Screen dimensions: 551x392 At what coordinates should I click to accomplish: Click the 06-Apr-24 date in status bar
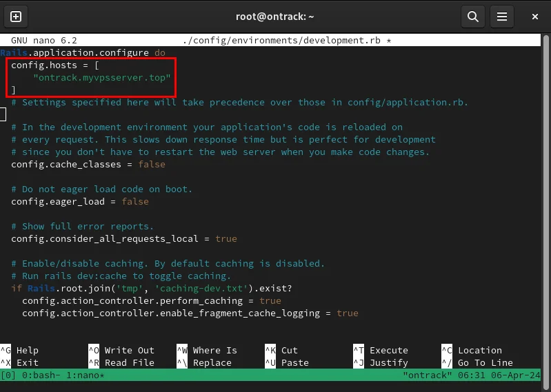pos(516,375)
